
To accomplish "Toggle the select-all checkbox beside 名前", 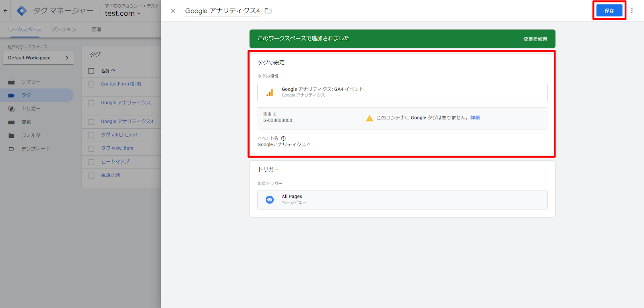I will pyautogui.click(x=91, y=71).
